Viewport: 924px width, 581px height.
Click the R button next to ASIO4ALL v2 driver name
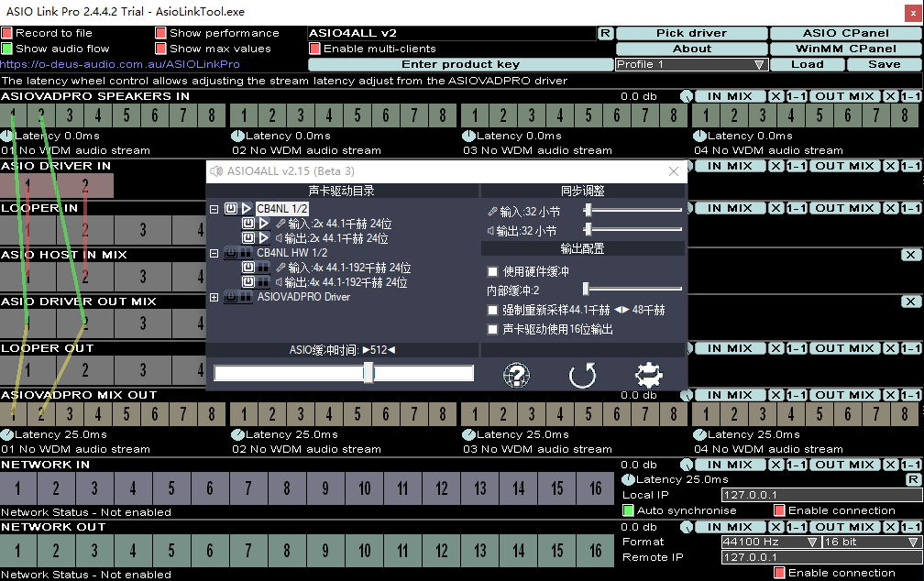click(605, 33)
